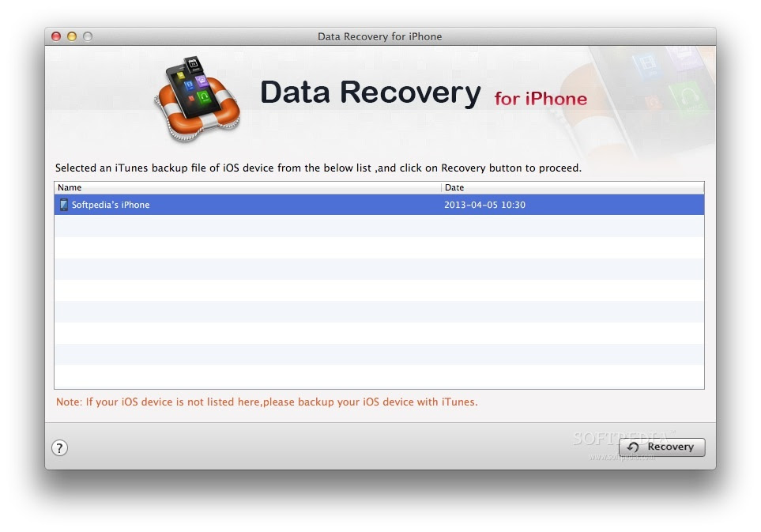The image size is (761, 532).
Task: Click the first empty row under Softpedia's iPhone
Action: 379,226
